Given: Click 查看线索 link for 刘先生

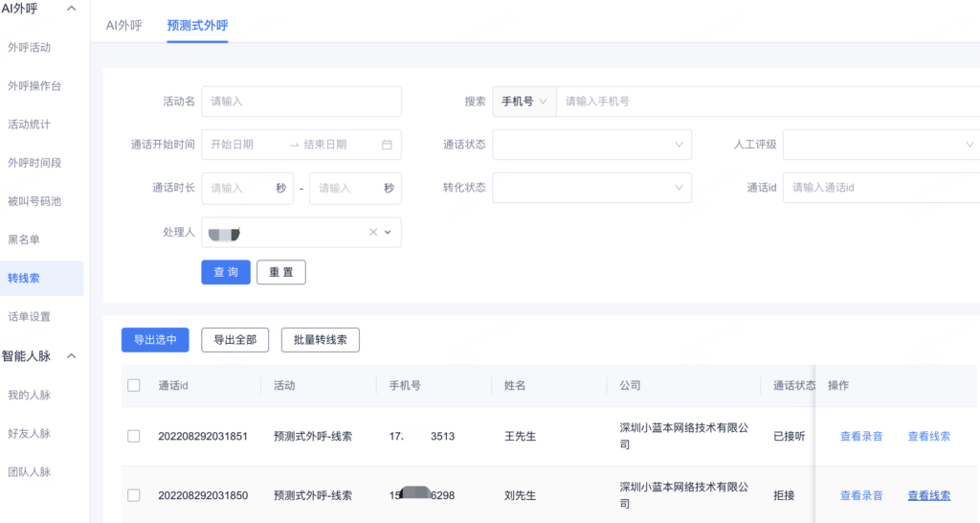Looking at the screenshot, I should pos(928,495).
